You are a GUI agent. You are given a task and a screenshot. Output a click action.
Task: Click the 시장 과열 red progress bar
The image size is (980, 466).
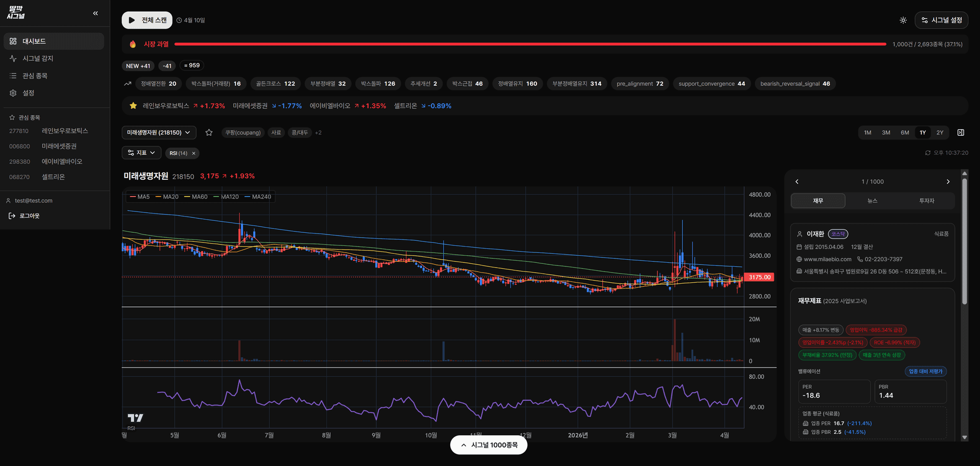pyautogui.click(x=530, y=44)
